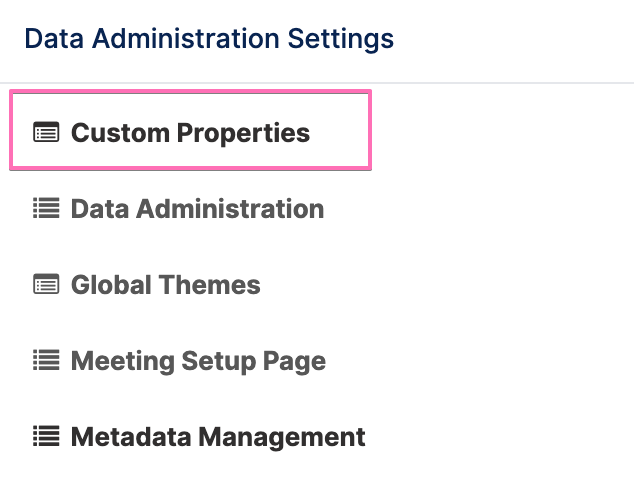634x492 pixels.
Task: Click the word Settings in the page title
Action: pyautogui.click(x=340, y=40)
